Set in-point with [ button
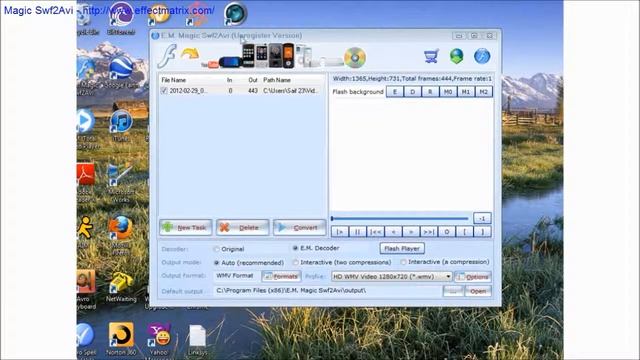The image size is (640, 360). click(464, 232)
